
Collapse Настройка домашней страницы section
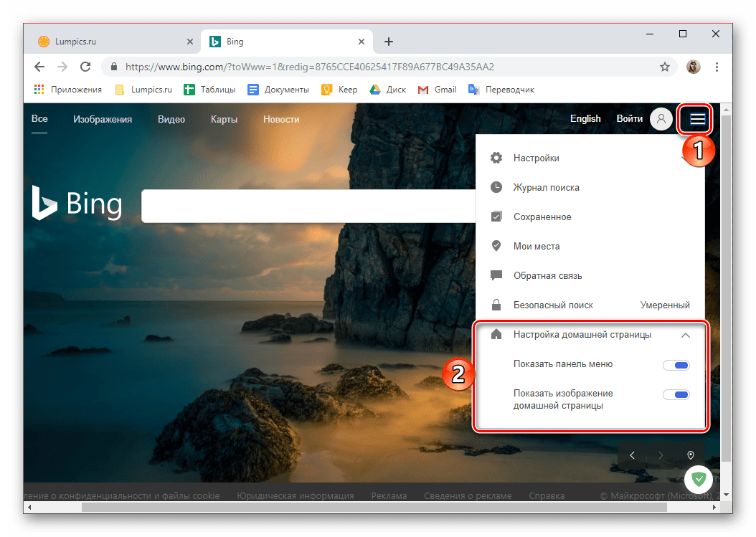[x=686, y=335]
